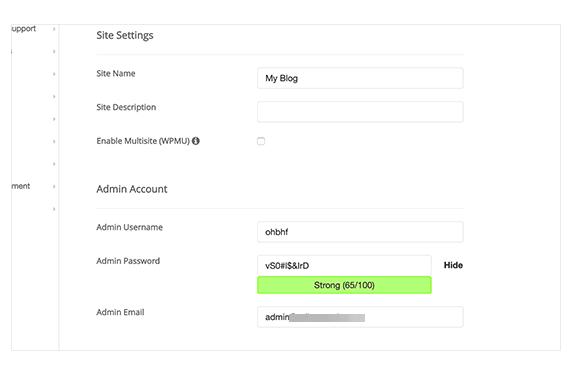Viewport: 578px width, 379px height.
Task: Click the Admin Username label
Action: tap(129, 227)
